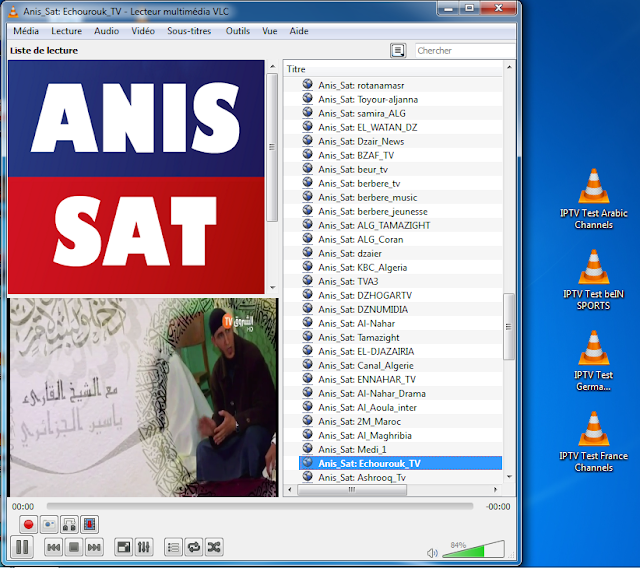Toggle the playlist view button
The image size is (640, 568).
tap(173, 547)
